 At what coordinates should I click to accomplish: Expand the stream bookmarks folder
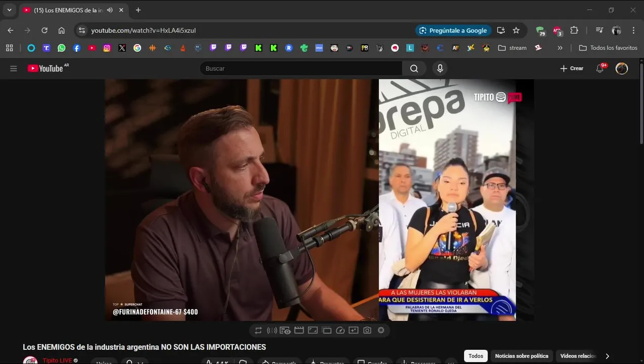[x=512, y=48]
